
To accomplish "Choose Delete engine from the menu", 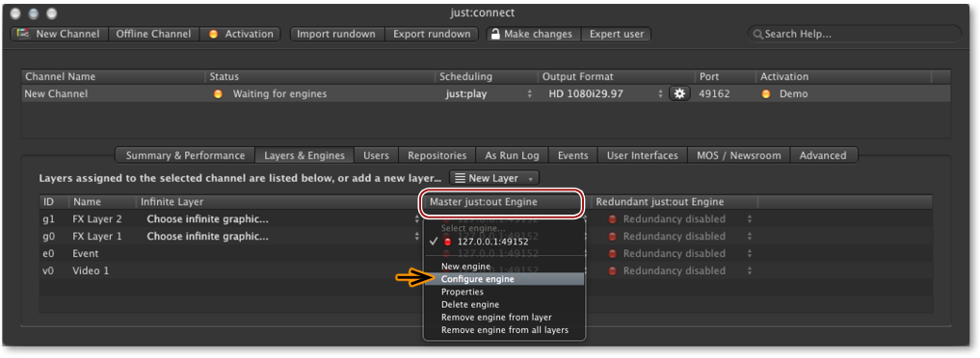I will (504, 304).
